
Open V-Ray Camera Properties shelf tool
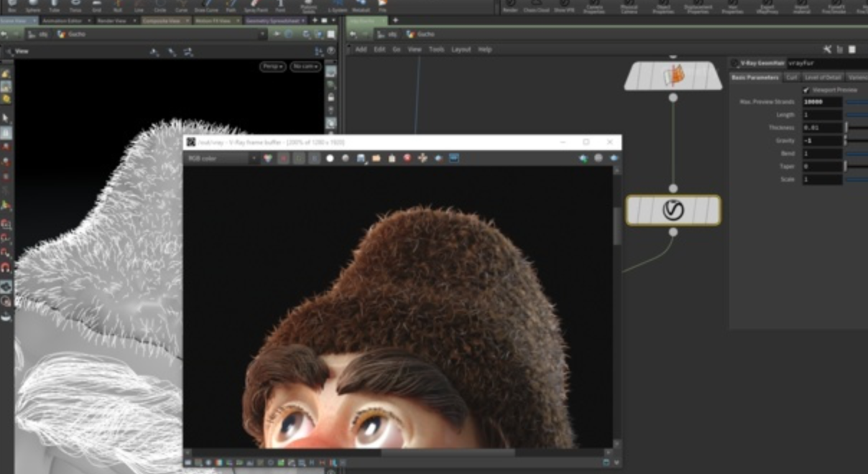[594, 6]
